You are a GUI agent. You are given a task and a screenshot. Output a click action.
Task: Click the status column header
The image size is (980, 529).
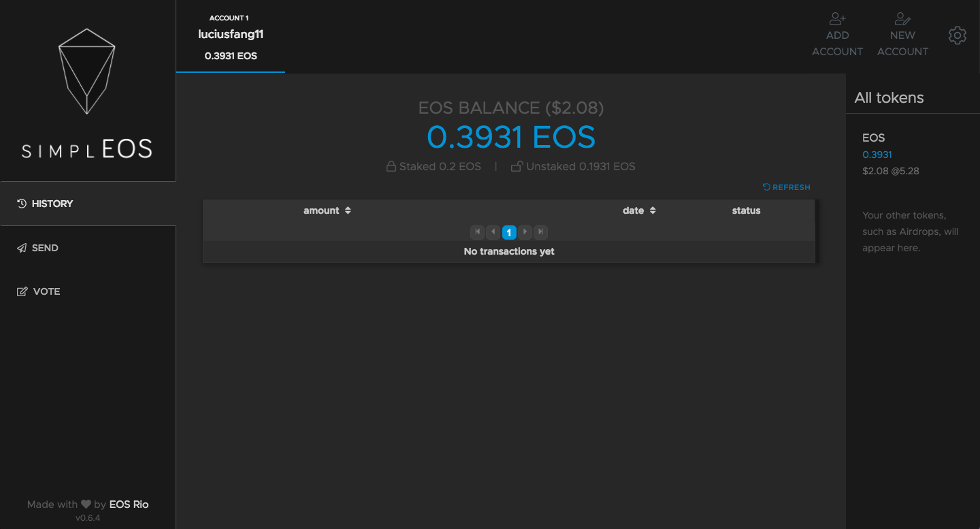(747, 210)
